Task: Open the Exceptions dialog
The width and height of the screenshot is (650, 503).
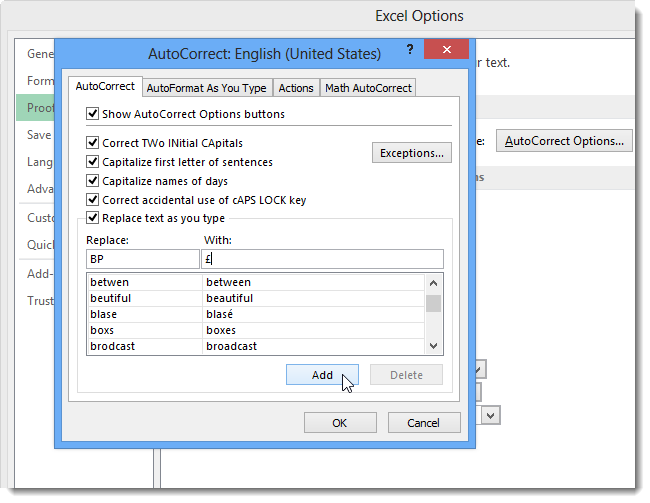Action: 411,153
